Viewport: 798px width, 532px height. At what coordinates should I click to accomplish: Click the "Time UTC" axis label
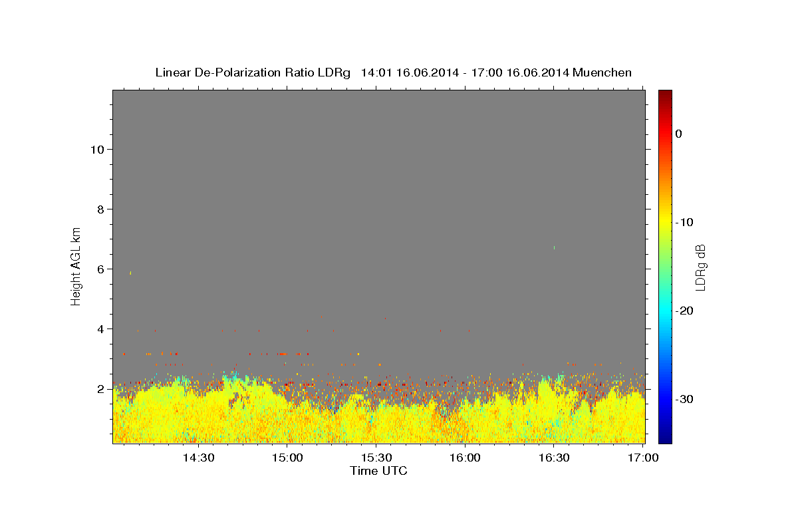(x=378, y=471)
